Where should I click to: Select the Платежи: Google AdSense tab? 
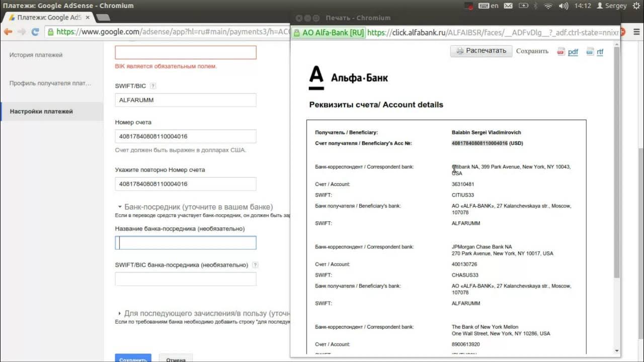(48, 17)
